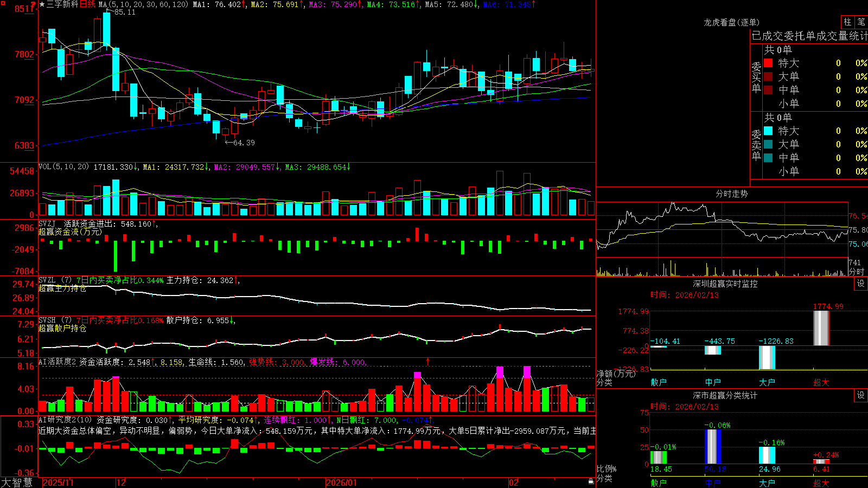Click the 深市超赢分类统计 panel title
Image resolution: width=868 pixels, height=488 pixels.
725,395
